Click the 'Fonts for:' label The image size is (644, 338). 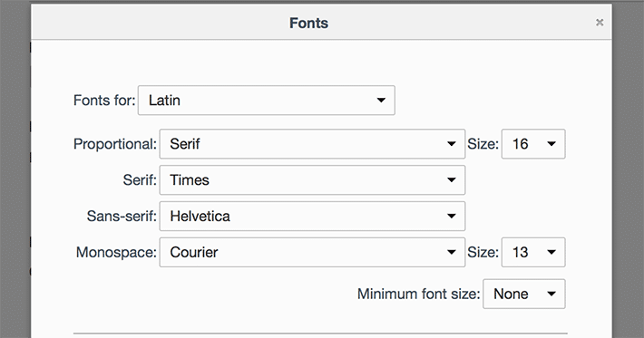pyautogui.click(x=104, y=100)
